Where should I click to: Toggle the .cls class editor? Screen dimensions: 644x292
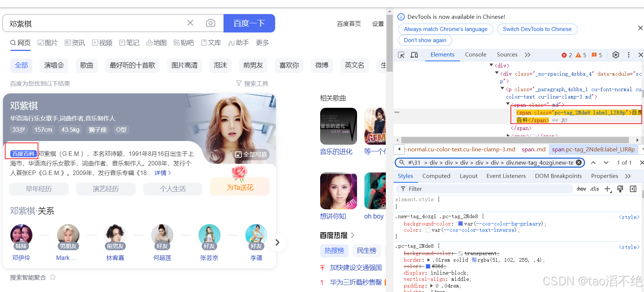click(595, 189)
